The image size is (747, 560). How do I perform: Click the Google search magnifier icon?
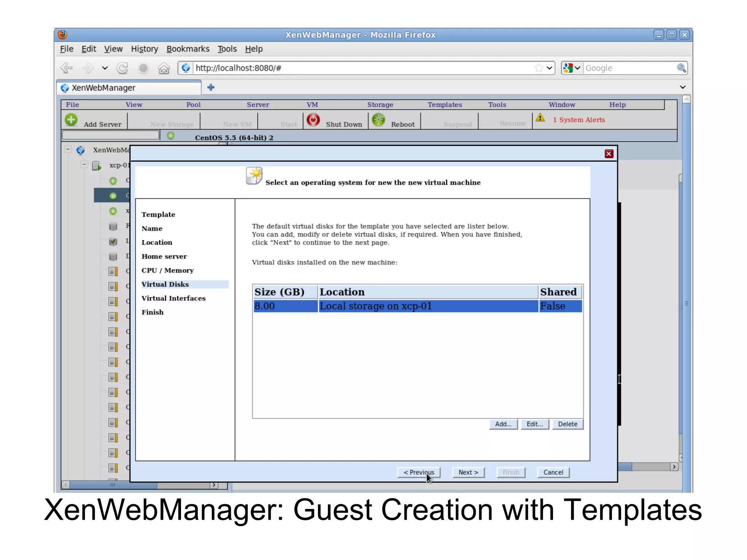click(x=681, y=68)
